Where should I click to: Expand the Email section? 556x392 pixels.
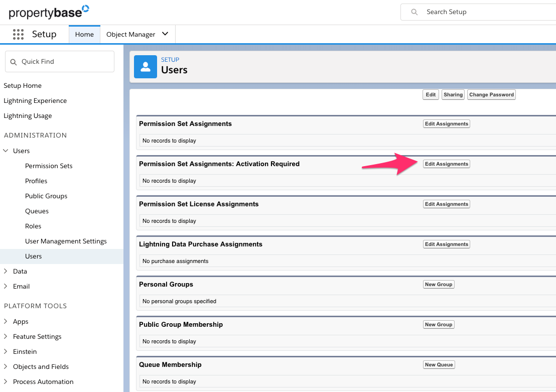6,286
